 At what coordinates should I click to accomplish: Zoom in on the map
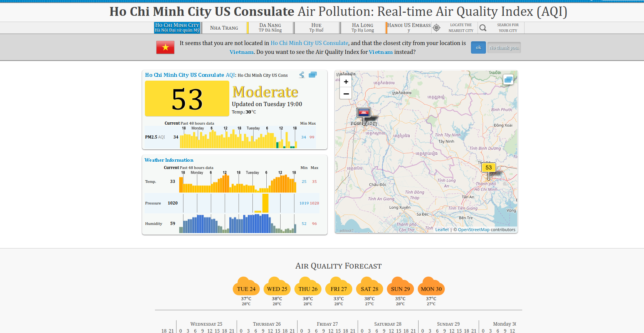point(346,82)
